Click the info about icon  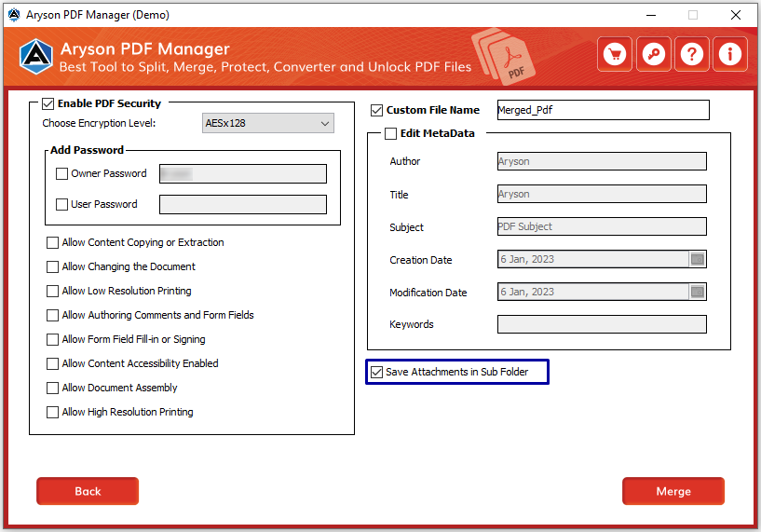point(730,54)
